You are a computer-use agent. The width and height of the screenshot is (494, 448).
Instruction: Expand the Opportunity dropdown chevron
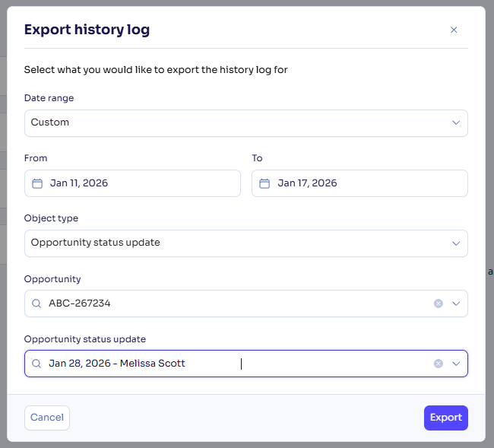(x=456, y=303)
